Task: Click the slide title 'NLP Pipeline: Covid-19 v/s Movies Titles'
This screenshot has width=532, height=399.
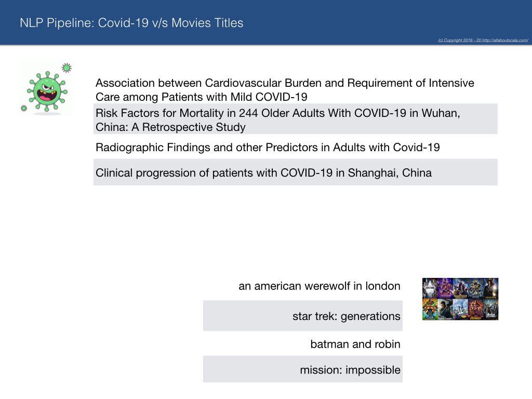Action: (131, 23)
